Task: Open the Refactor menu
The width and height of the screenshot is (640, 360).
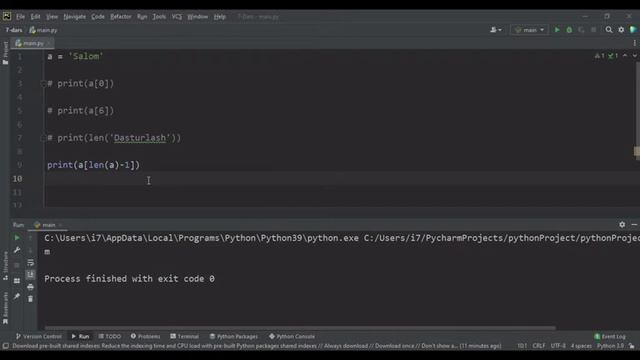Action: click(x=121, y=17)
